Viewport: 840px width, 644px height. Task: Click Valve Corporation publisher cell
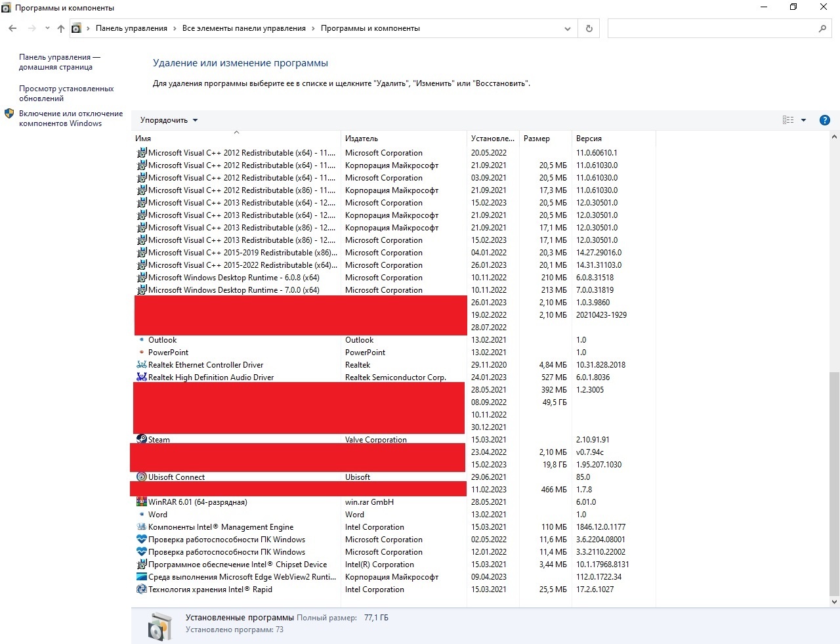(x=376, y=440)
